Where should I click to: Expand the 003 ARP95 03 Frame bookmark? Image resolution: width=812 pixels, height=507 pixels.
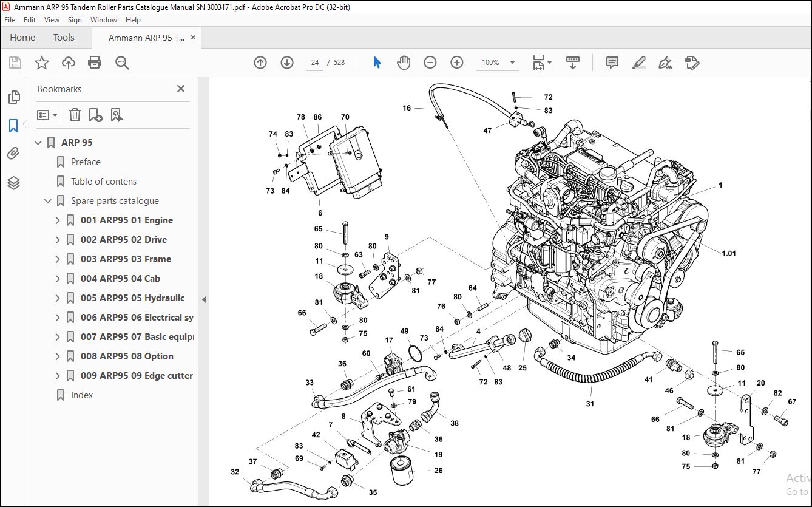[58, 259]
